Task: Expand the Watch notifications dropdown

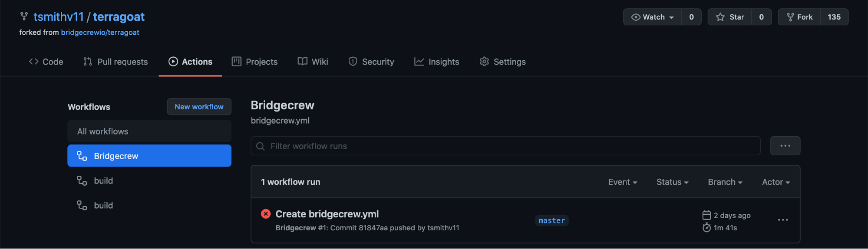Action: (653, 17)
